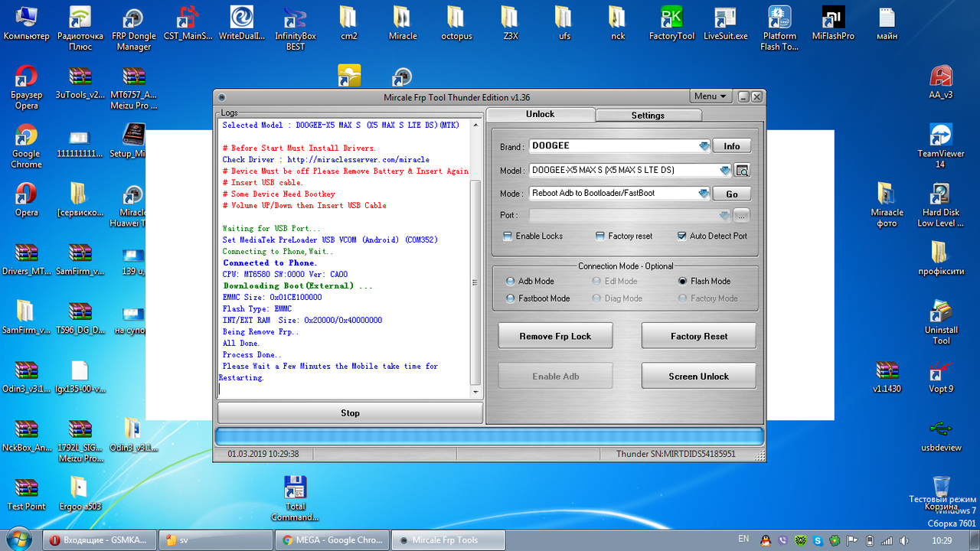
Task: Open the WriteDualI... desktop shortcut
Action: tap(242, 24)
